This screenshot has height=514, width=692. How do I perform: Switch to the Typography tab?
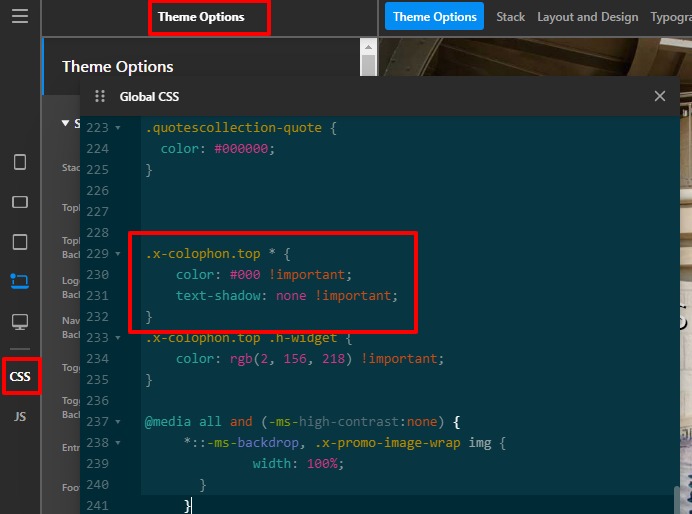tap(671, 17)
